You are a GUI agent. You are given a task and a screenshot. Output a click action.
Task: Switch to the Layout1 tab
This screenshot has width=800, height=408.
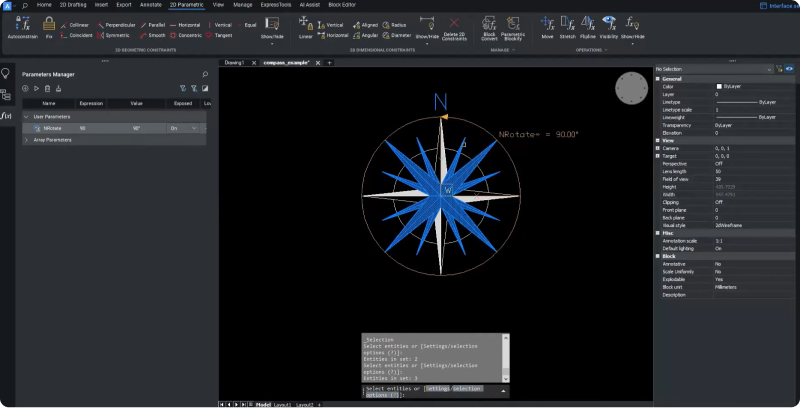point(283,404)
